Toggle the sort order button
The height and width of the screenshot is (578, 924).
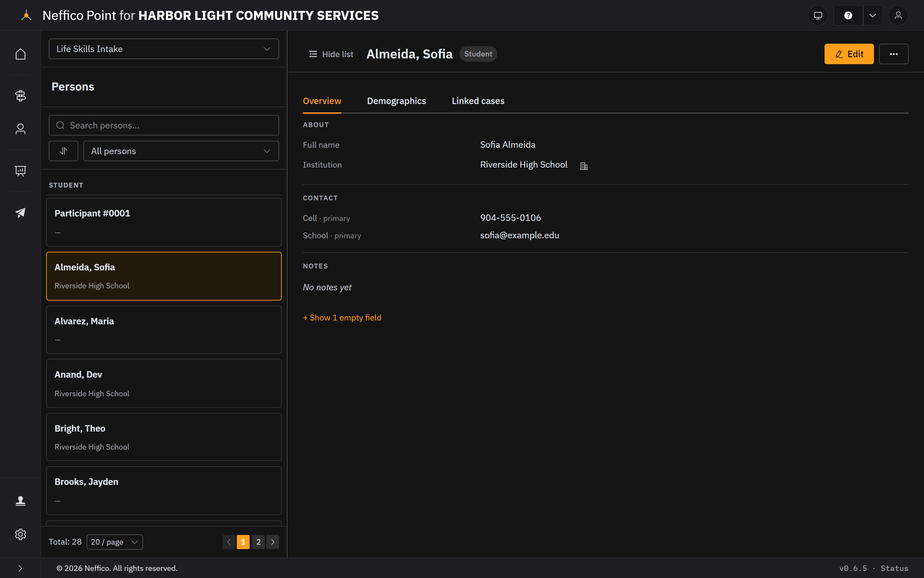click(64, 151)
